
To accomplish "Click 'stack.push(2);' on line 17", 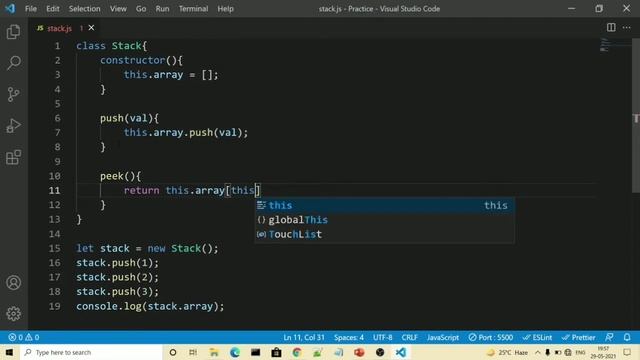I will [x=118, y=278].
